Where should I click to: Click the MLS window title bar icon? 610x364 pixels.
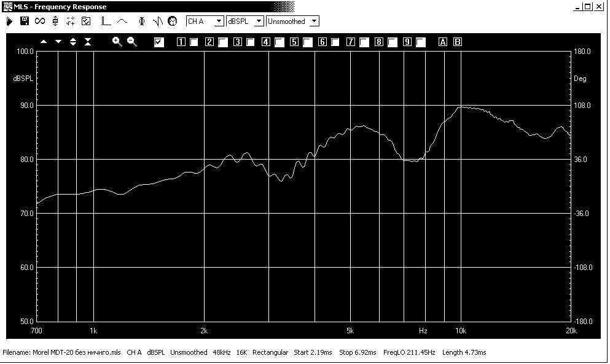click(8, 7)
